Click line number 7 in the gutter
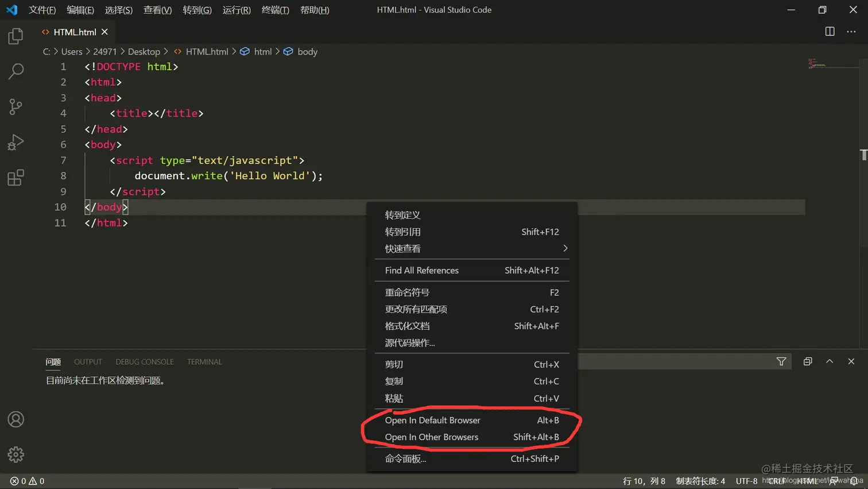The width and height of the screenshot is (868, 489). 63,160
